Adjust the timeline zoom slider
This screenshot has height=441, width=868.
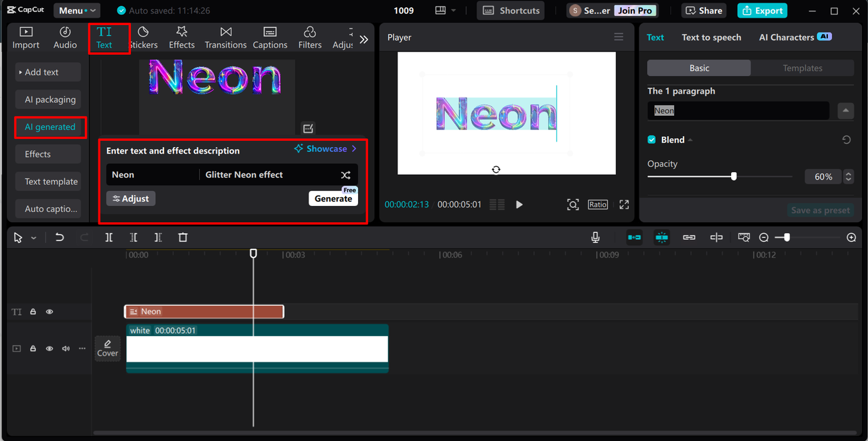(787, 238)
